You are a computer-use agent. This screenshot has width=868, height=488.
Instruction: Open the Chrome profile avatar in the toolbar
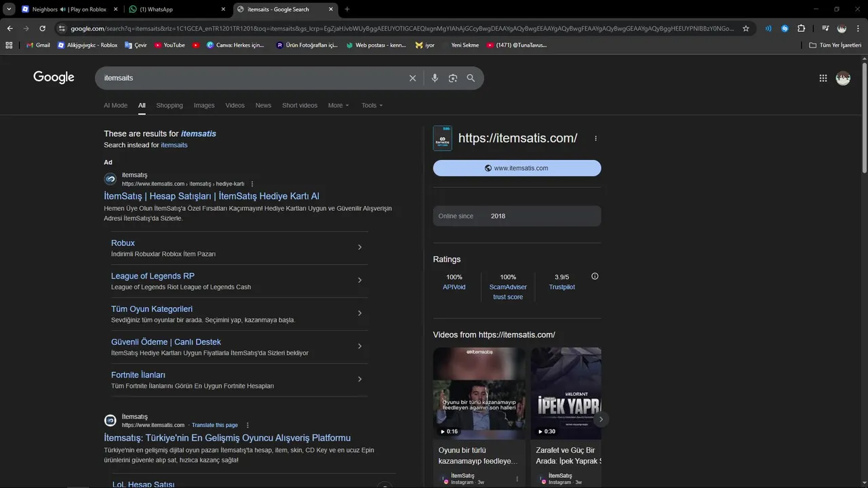point(842,28)
